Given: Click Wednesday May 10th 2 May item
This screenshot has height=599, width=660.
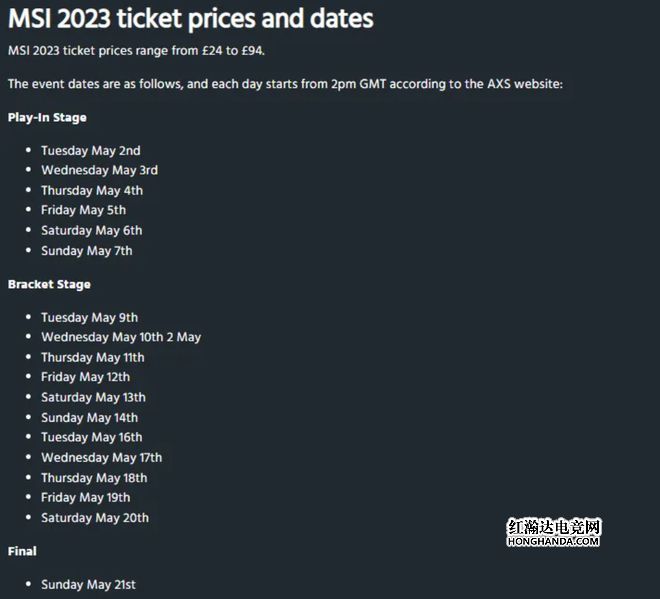Looking at the screenshot, I should pyautogui.click(x=121, y=337).
